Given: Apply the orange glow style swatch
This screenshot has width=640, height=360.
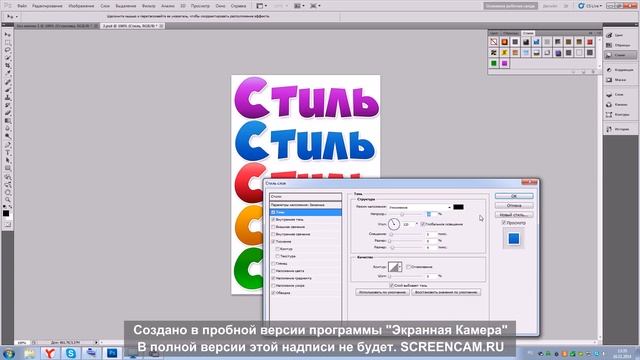Looking at the screenshot, I should [504, 42].
